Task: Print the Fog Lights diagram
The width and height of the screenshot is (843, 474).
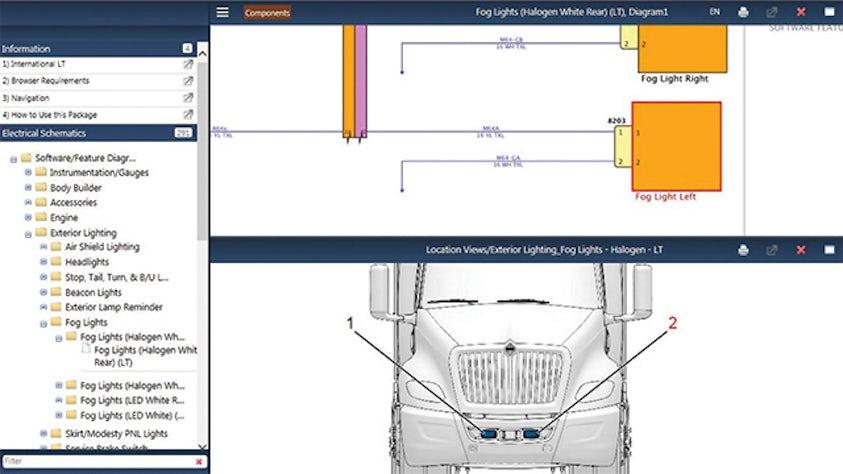Action: [743, 12]
